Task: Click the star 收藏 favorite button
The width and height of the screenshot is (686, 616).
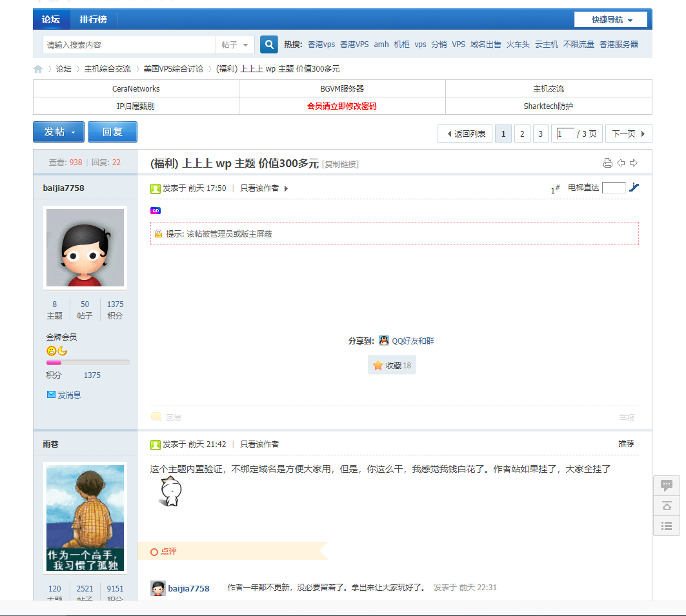Action: coord(392,365)
